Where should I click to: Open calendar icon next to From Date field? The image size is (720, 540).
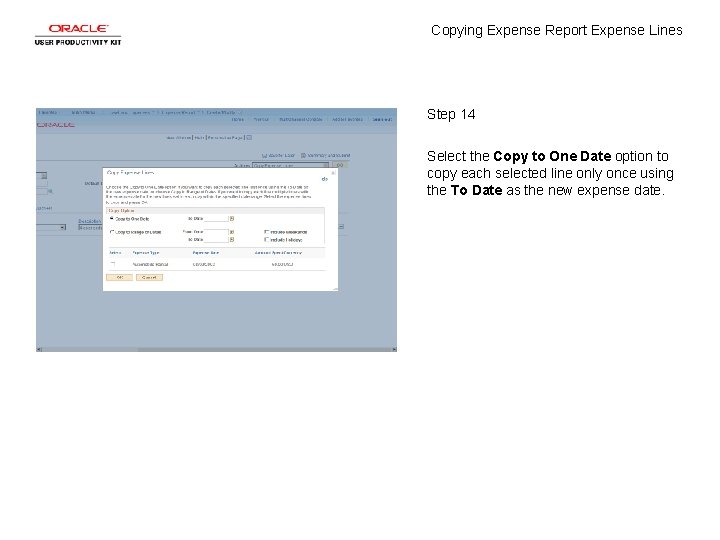point(232,232)
